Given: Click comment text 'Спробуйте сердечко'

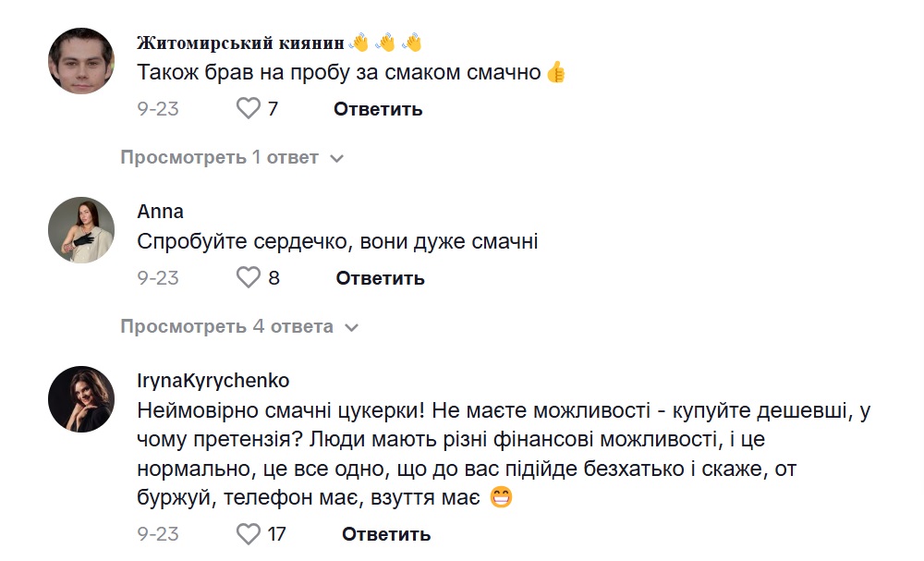Looking at the screenshot, I should point(337,242).
